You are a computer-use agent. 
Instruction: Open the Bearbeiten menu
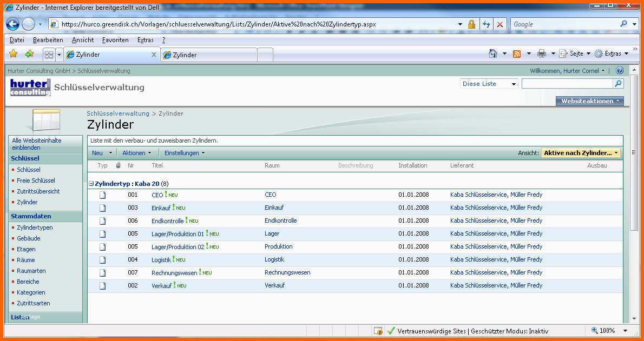click(x=48, y=40)
